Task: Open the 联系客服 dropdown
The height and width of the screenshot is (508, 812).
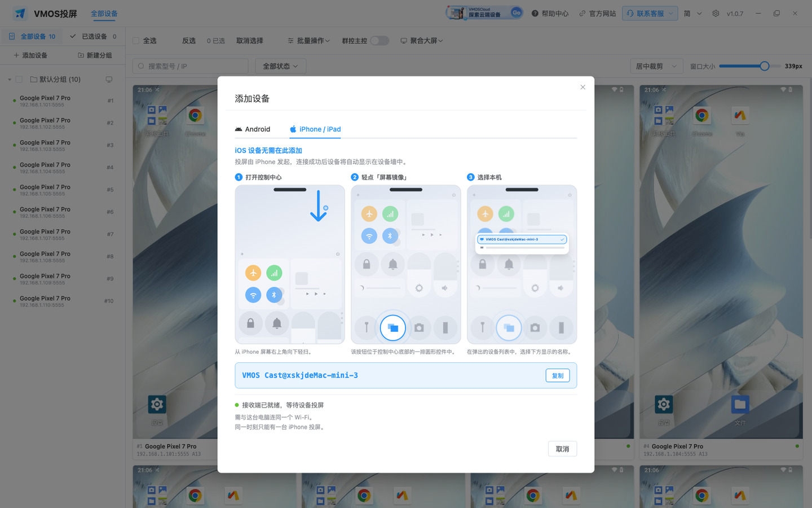Action: pos(650,14)
